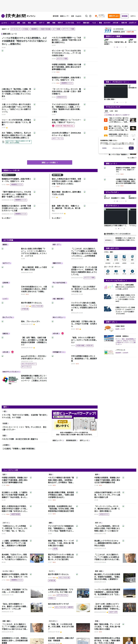
Task: Click the 数独 navigation item in purple bar
Action: coord(100,23)
